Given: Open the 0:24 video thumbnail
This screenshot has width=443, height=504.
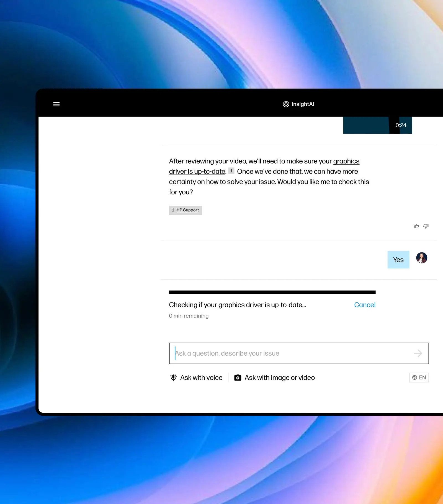Looking at the screenshot, I should 377,125.
